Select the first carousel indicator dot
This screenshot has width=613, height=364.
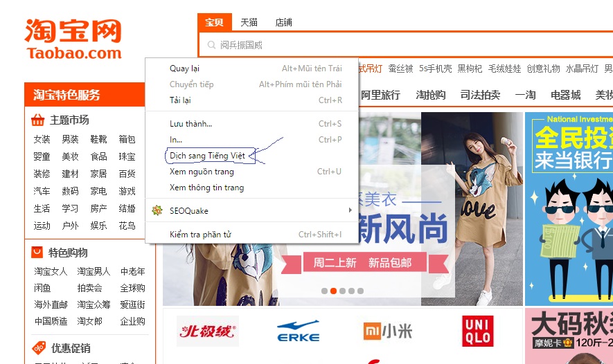(324, 291)
